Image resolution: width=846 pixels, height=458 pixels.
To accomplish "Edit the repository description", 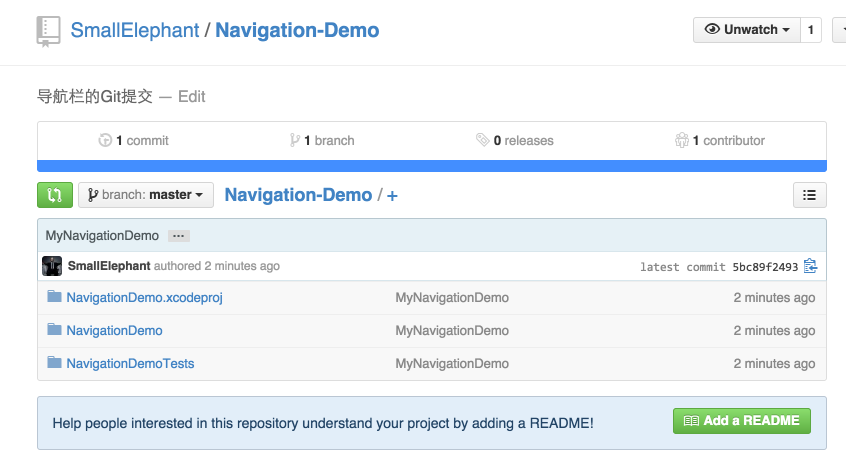I will pos(191,96).
